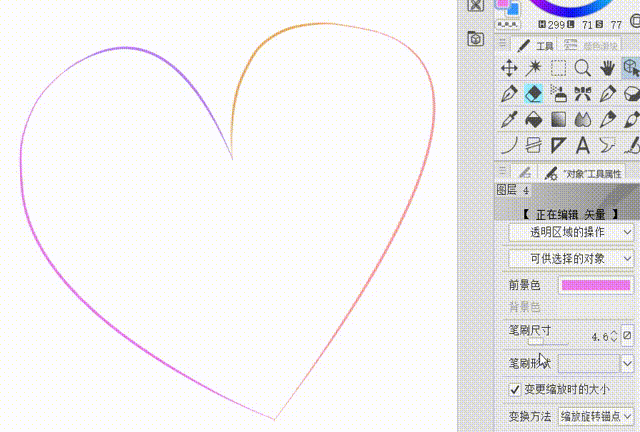Image resolution: width=640 pixels, height=432 pixels.
Task: Select the Fill bucket tool
Action: click(x=534, y=119)
